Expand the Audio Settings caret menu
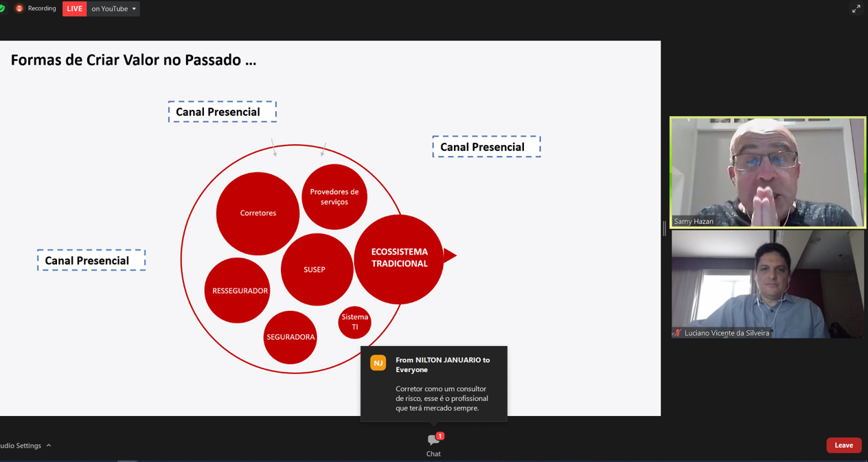This screenshot has height=462, width=868. (49, 446)
